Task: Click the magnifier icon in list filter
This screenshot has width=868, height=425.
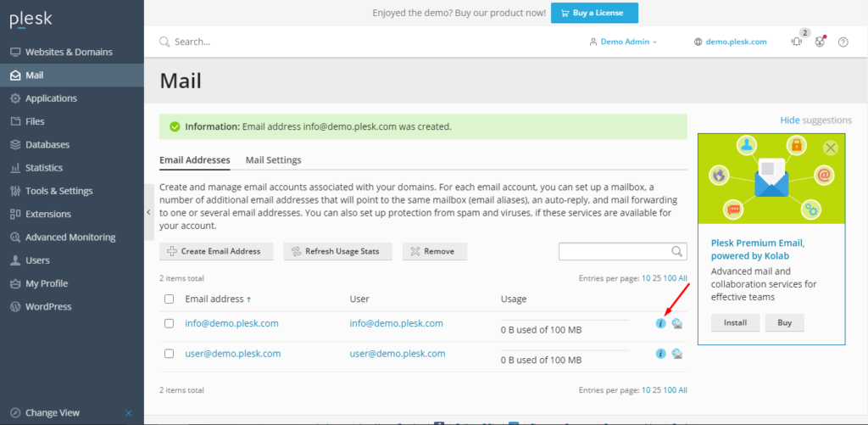Action: (677, 251)
